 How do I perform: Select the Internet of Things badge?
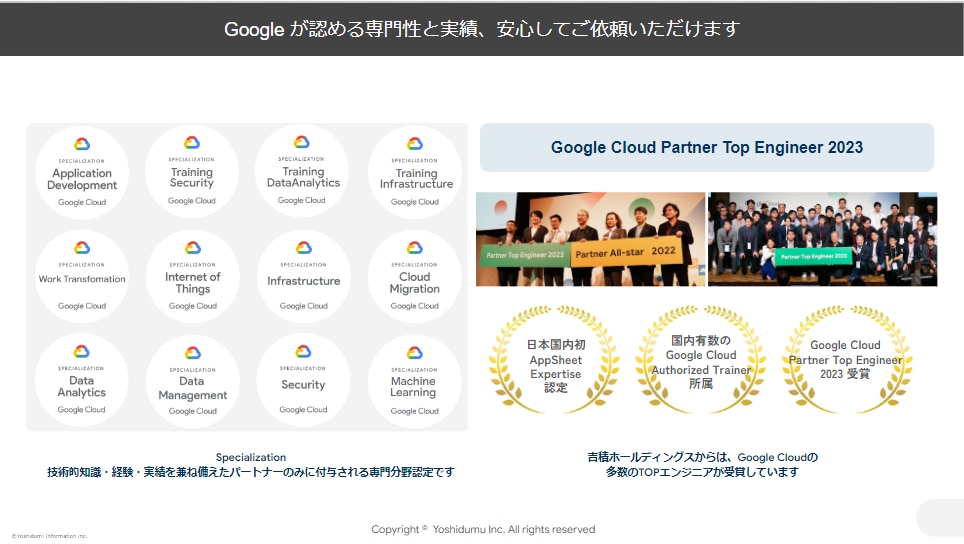(x=193, y=277)
